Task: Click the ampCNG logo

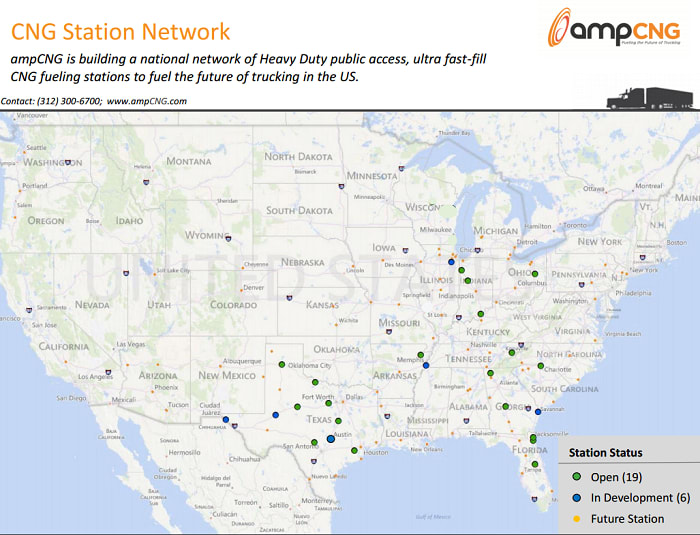Action: [x=614, y=27]
